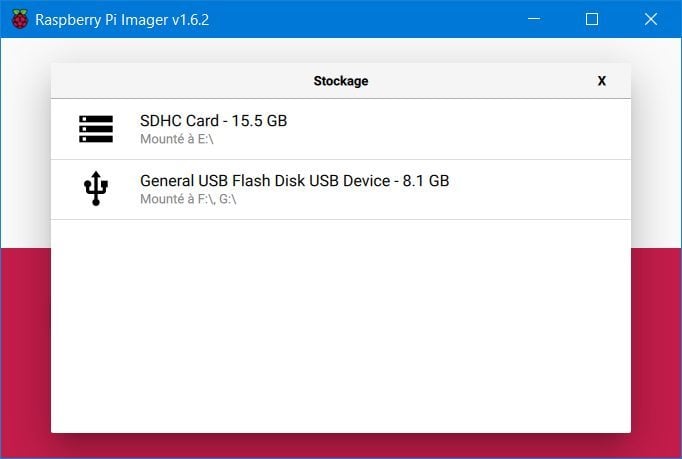Click the Raspberry Pi logo in title bar

[20, 19]
